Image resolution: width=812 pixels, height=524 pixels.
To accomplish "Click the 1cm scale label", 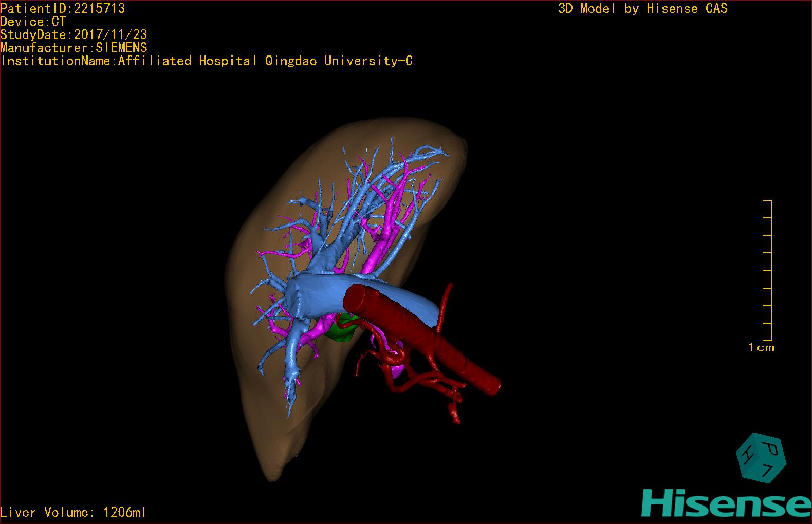I will [x=761, y=348].
